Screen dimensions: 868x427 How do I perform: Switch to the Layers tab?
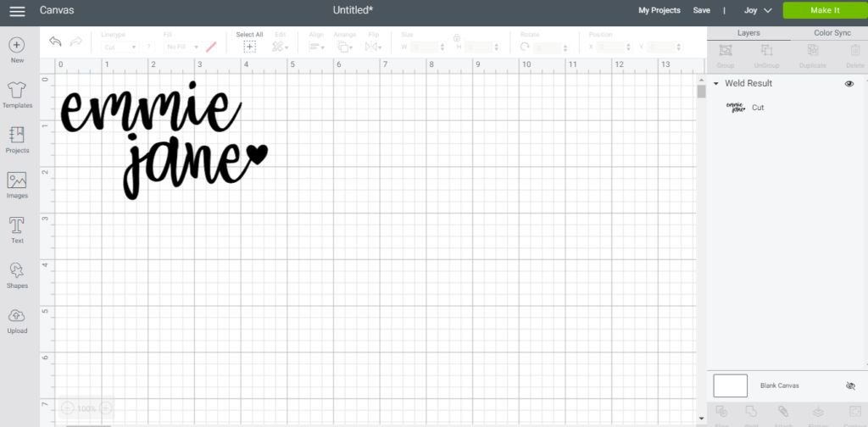(x=748, y=33)
